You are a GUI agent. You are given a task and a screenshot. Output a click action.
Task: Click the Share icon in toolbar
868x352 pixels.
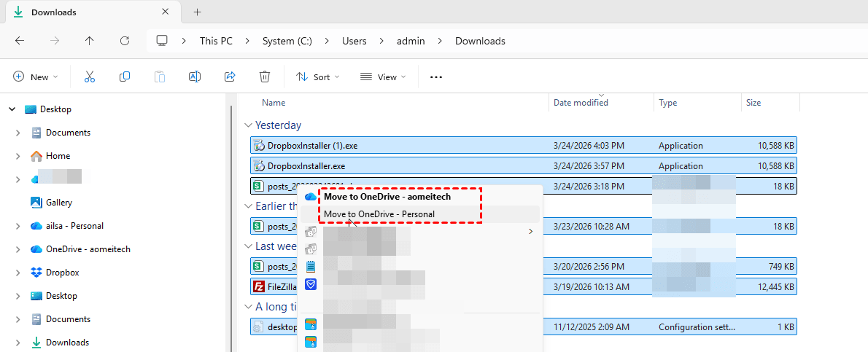point(230,77)
